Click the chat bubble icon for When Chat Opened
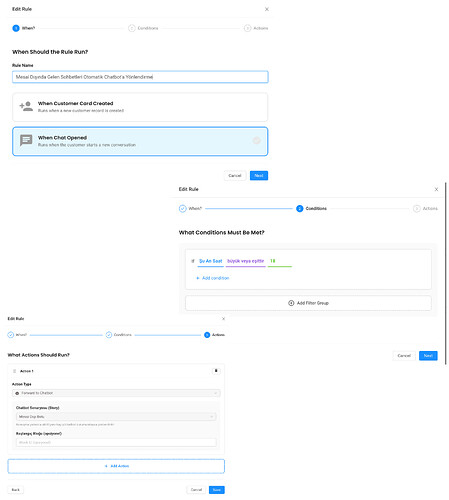The width and height of the screenshot is (449, 500). [26, 140]
